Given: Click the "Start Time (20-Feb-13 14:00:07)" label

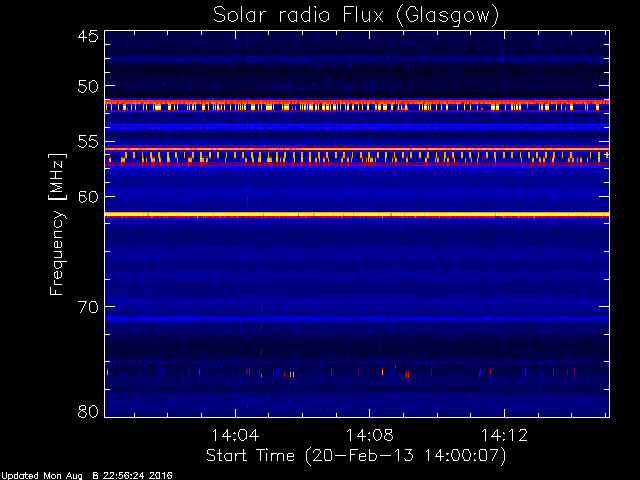Looking at the screenshot, I should [x=356, y=456].
